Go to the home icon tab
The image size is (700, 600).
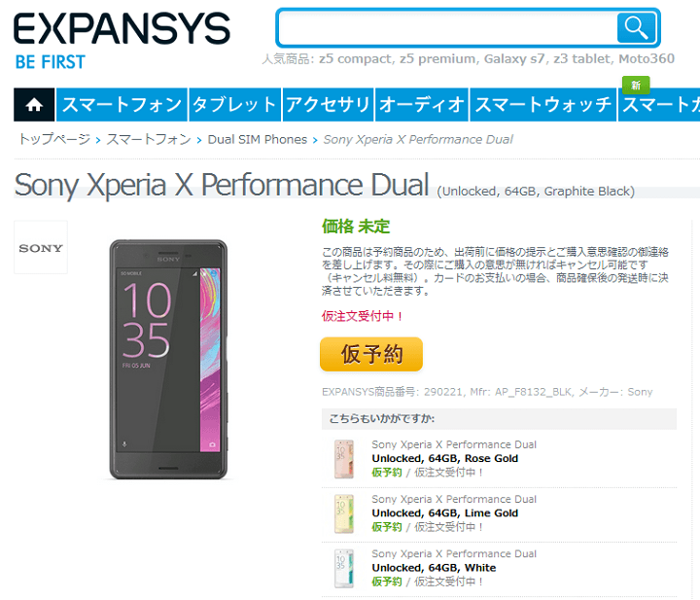point(34,105)
